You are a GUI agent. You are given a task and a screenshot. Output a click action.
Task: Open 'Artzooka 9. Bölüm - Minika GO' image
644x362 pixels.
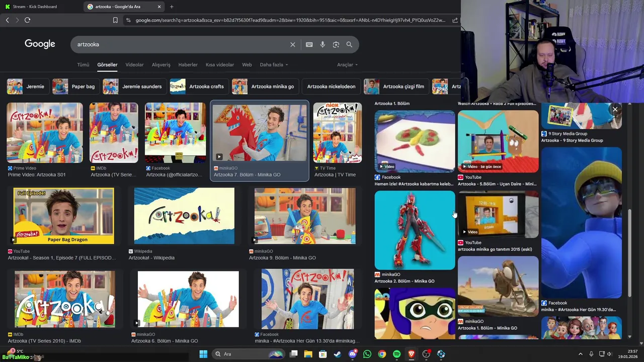tap(305, 216)
